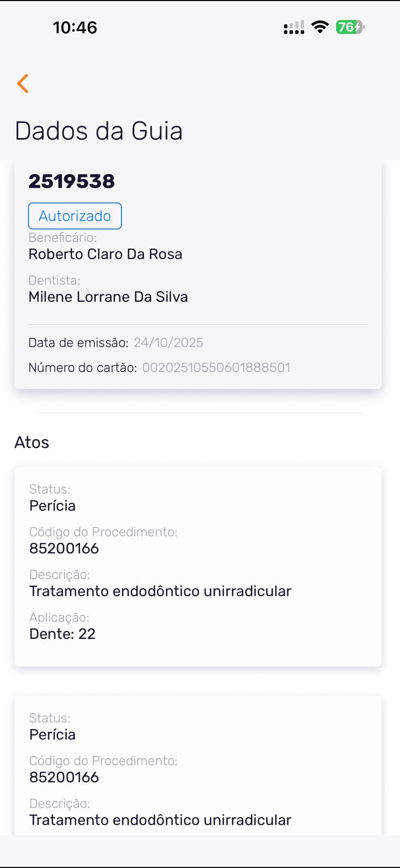The image size is (400, 868).
Task: Tap the orange back arrow
Action: pyautogui.click(x=23, y=84)
